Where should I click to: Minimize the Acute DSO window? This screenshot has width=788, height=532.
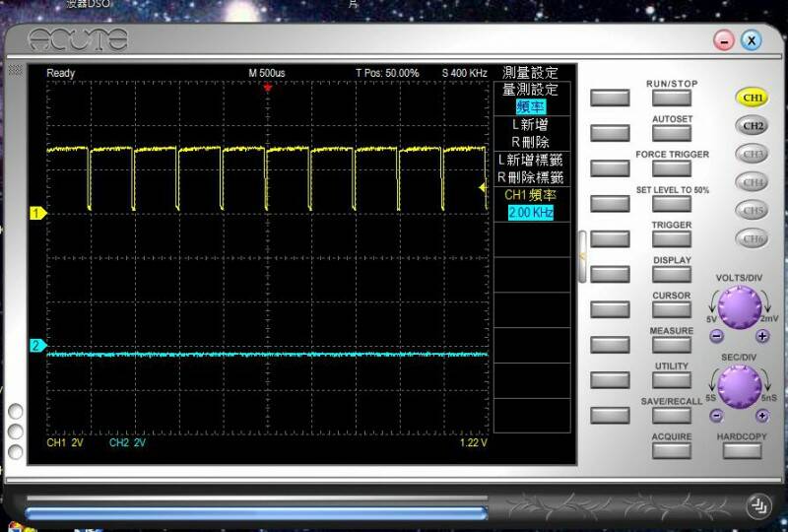point(724,40)
